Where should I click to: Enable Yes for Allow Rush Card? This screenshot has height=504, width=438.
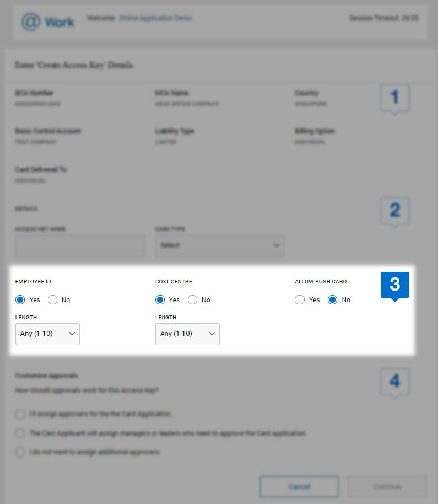click(x=300, y=299)
